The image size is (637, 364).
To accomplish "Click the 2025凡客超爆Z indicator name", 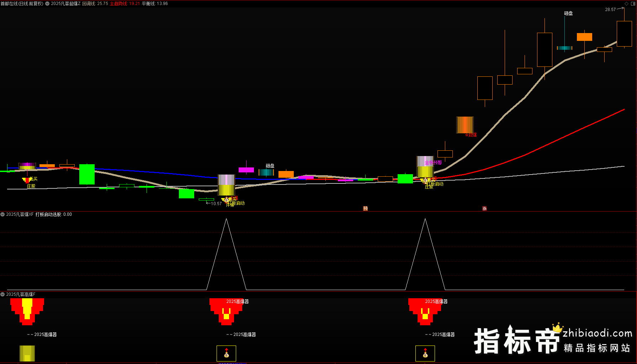I will 66,4.
